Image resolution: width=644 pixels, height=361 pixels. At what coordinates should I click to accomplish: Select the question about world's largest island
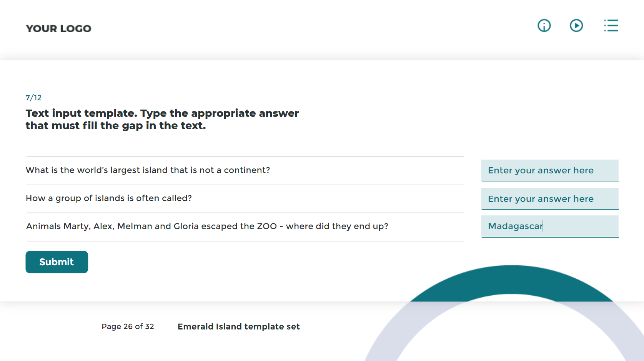pyautogui.click(x=148, y=170)
